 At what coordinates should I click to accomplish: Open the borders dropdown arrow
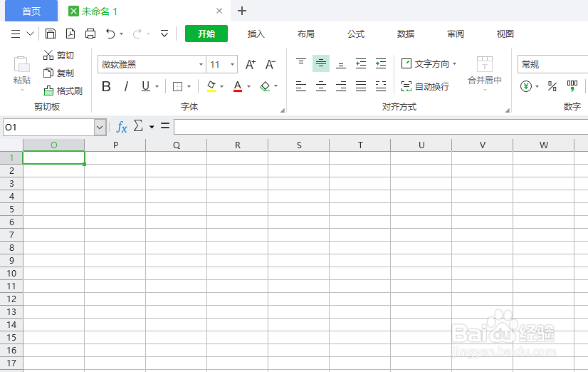189,87
